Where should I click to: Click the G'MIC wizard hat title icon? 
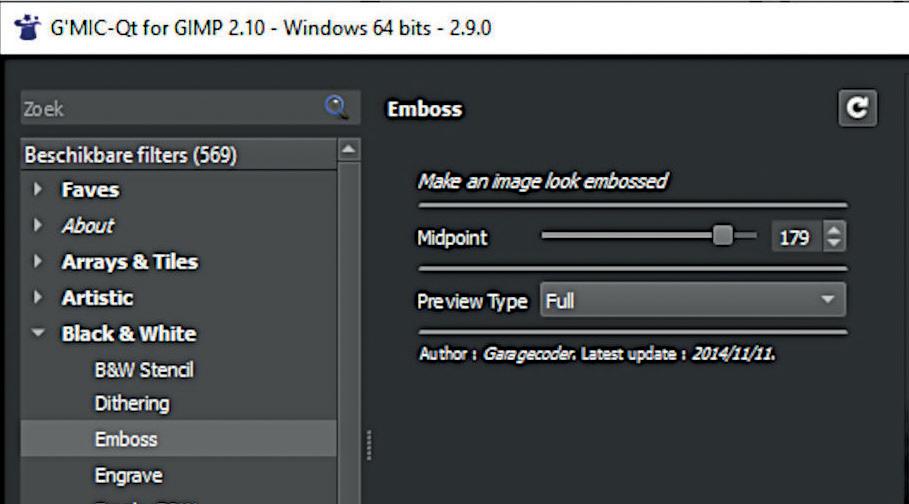(x=27, y=27)
